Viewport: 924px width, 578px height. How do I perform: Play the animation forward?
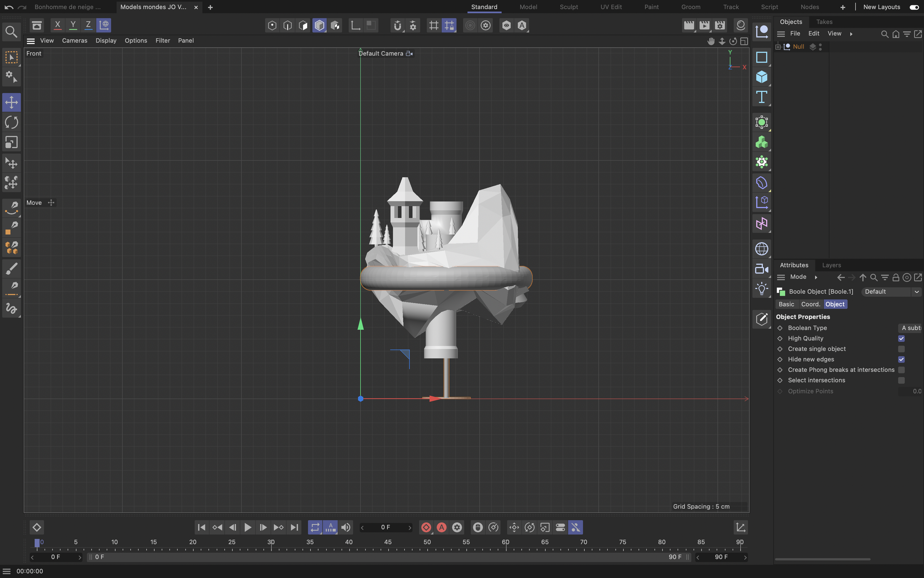pos(248,527)
